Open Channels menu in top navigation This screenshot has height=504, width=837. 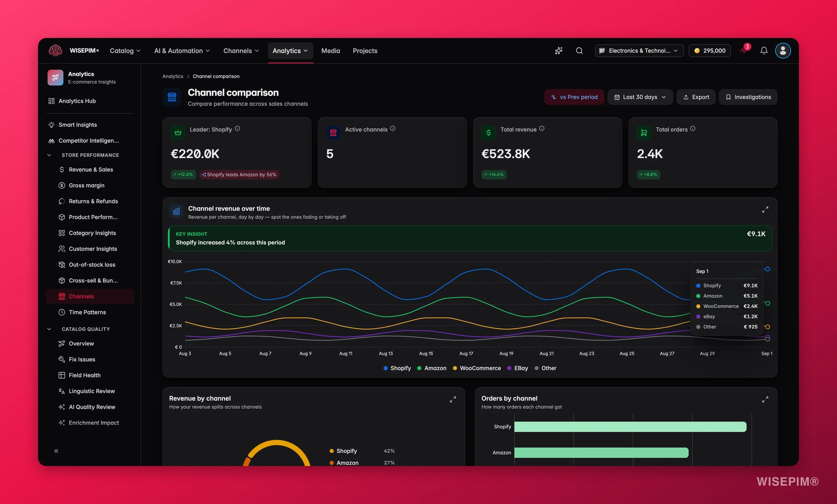coord(241,51)
